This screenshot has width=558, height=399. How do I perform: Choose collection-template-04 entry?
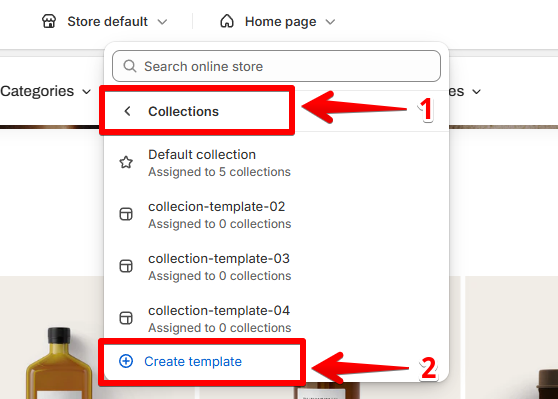click(x=276, y=319)
